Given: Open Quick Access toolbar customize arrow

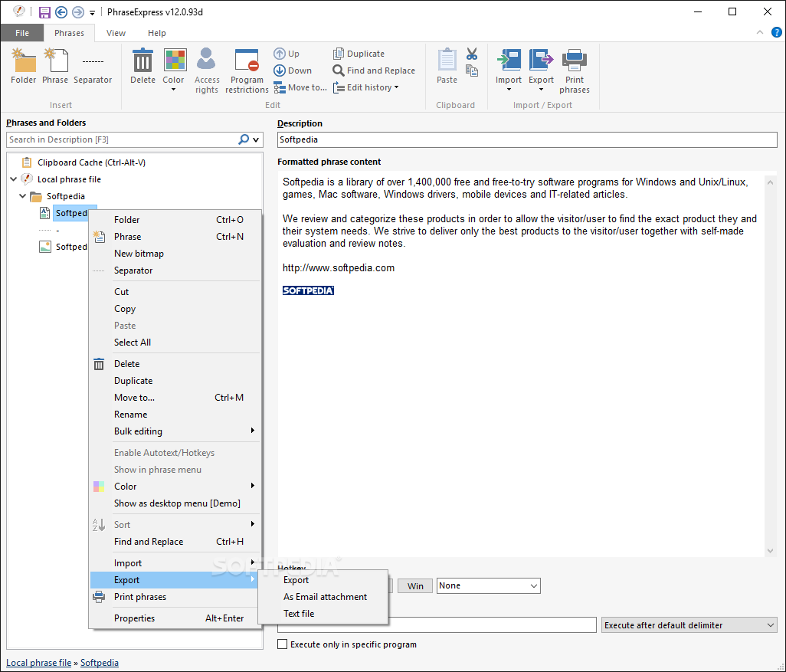Looking at the screenshot, I should coord(92,12).
